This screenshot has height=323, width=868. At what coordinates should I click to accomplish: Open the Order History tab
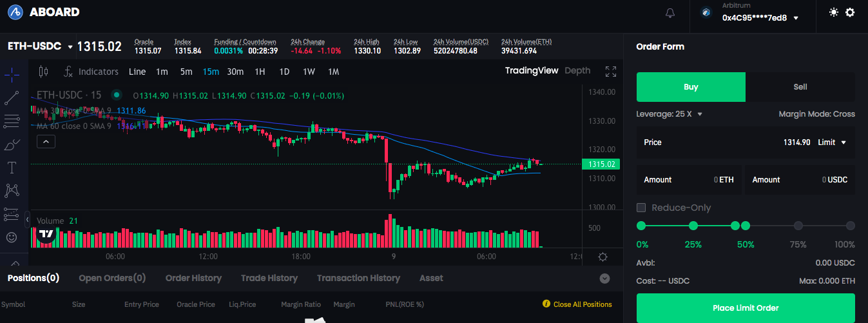pos(193,279)
